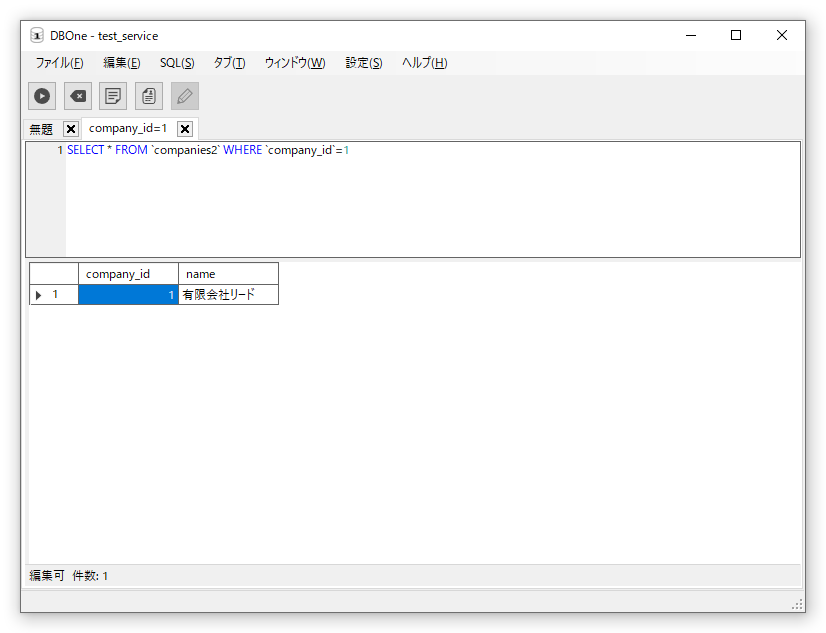
Task: Close the company_id=1 tab
Action: pyautogui.click(x=185, y=129)
